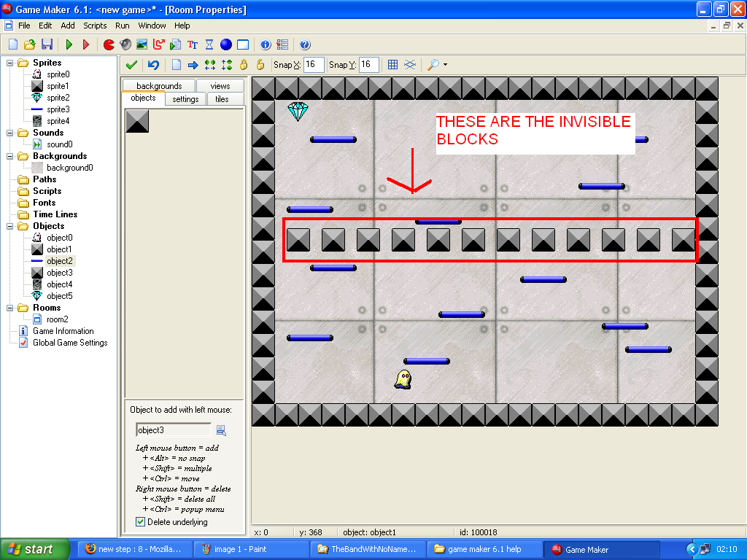Uncheck the Delete underlying checkbox
747x560 pixels.
click(141, 522)
